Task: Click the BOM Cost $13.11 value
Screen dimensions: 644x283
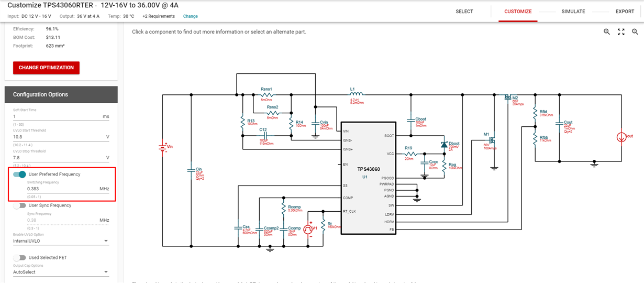Action: tap(53, 37)
